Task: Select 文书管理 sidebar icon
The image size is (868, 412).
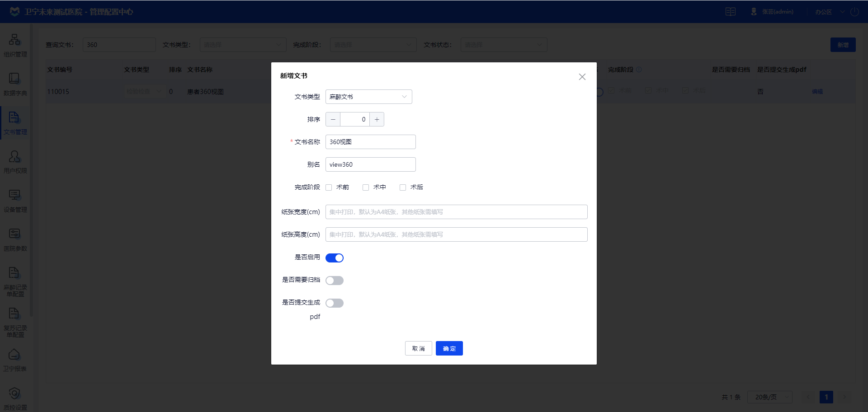Action: 14,117
